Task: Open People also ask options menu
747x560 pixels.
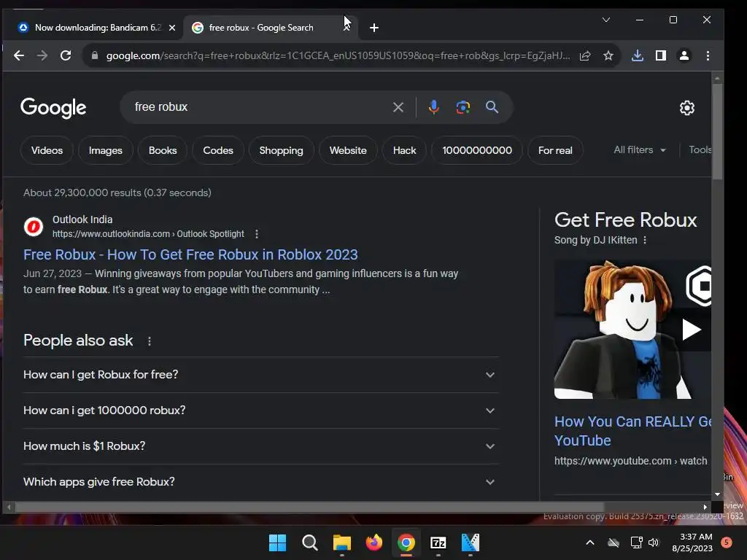Action: pos(149,341)
